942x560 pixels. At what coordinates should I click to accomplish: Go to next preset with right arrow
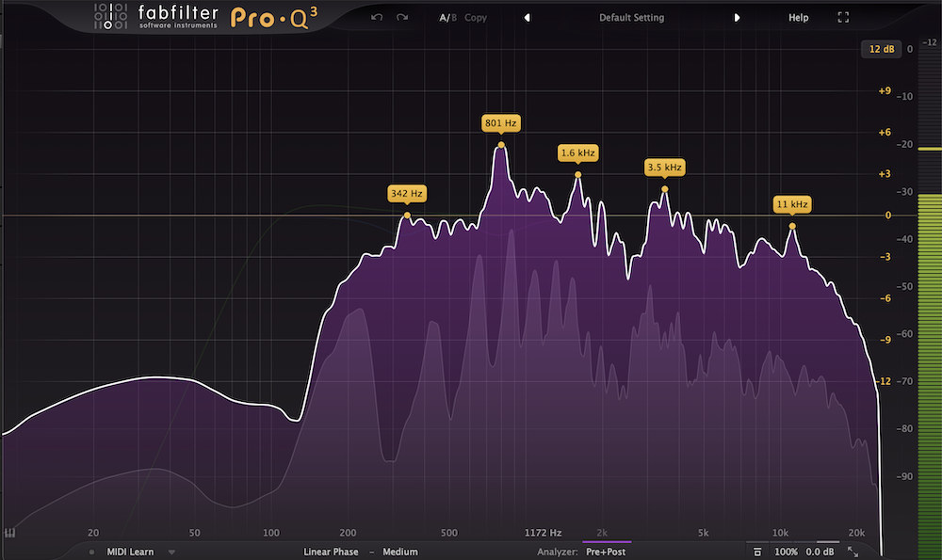click(x=737, y=17)
